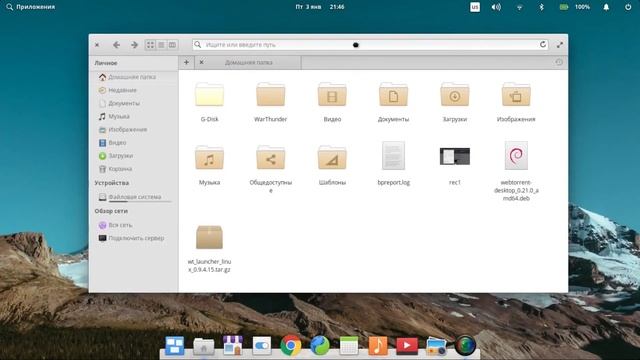The height and width of the screenshot is (360, 640).
Task: Open System Settings toggle icon in dock
Action: pos(262,346)
